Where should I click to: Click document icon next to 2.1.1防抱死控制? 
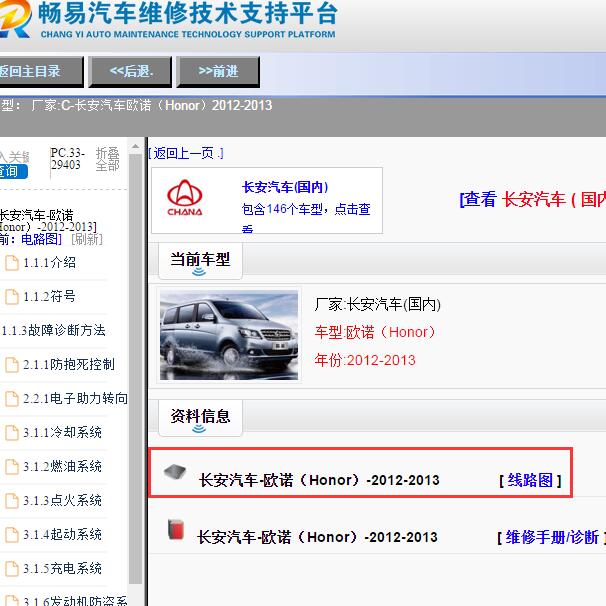12,364
